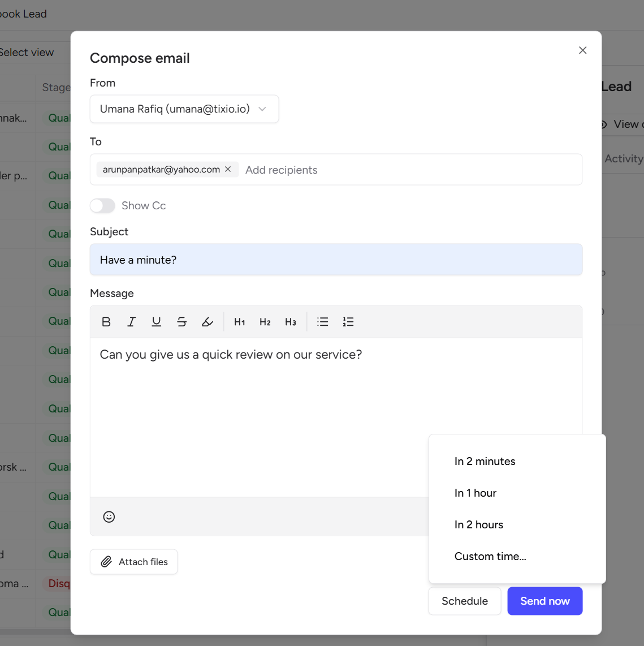Image resolution: width=644 pixels, height=646 pixels.
Task: Set the Heading 3 style
Action: pyautogui.click(x=291, y=322)
